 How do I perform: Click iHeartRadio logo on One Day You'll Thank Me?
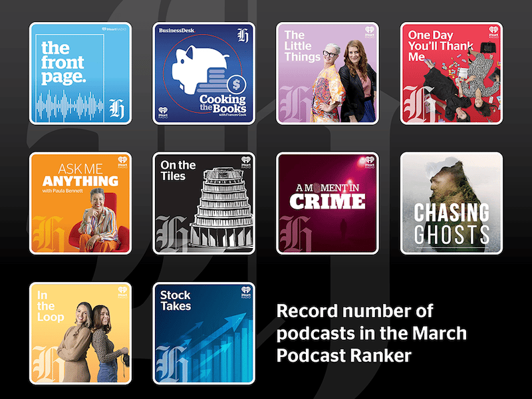coord(493,32)
